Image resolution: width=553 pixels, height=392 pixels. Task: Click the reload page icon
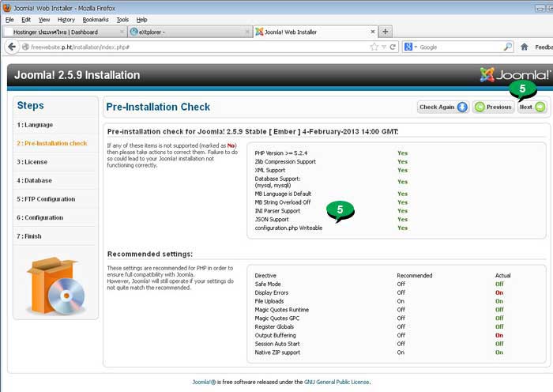click(x=393, y=47)
